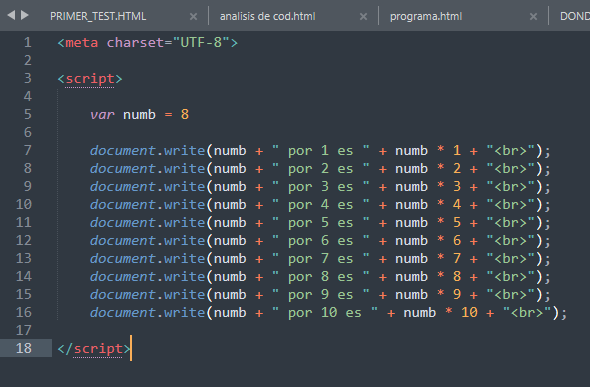The width and height of the screenshot is (590, 387).
Task: Open the analisis de cod.html tab
Action: click(x=268, y=17)
